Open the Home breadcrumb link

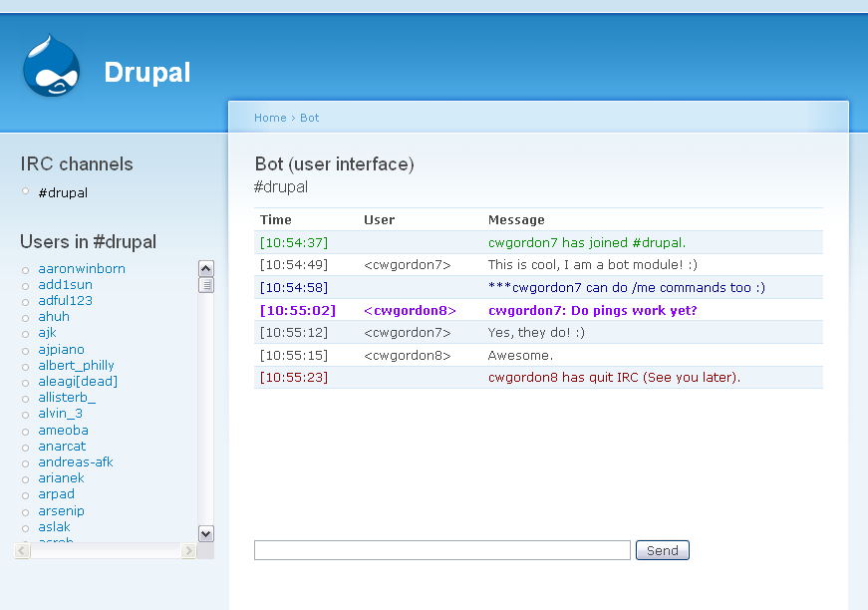[x=270, y=118]
